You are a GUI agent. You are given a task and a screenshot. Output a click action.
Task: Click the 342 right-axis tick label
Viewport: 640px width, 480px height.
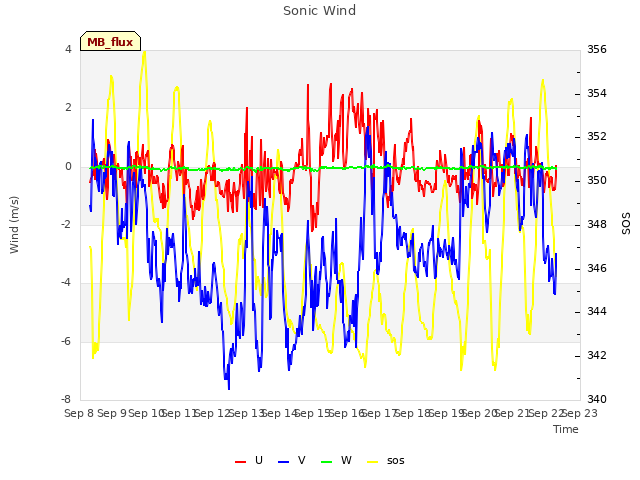pyautogui.click(x=597, y=356)
